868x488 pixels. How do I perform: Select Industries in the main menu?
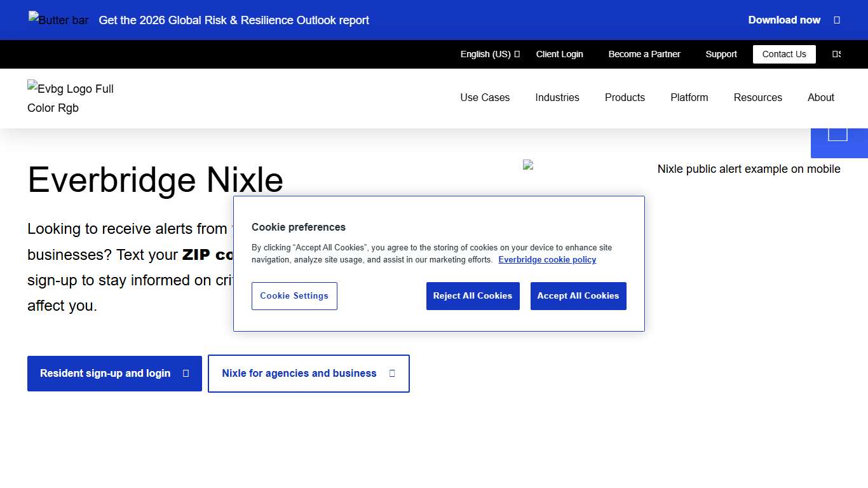pyautogui.click(x=557, y=97)
